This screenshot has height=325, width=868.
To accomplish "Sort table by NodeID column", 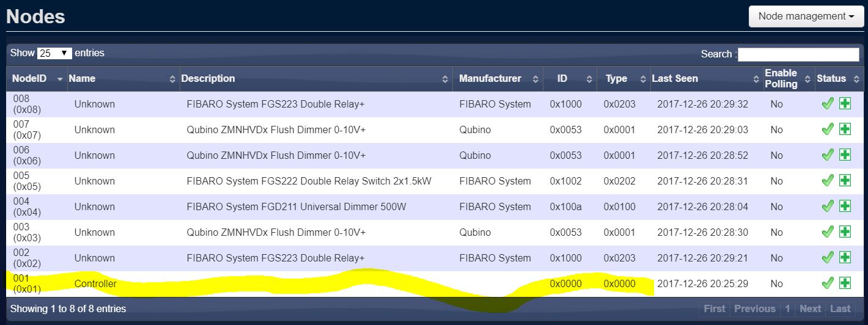I will click(37, 79).
